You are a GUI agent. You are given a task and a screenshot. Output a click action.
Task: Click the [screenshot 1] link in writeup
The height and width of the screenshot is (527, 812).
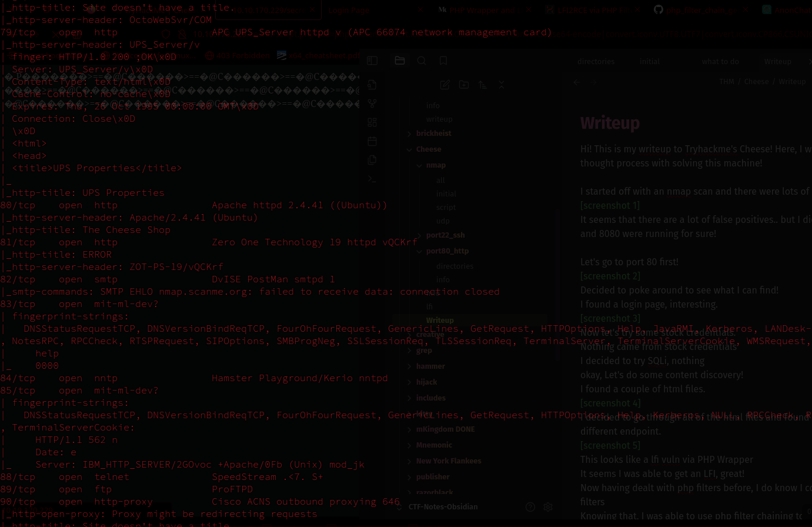coord(610,205)
